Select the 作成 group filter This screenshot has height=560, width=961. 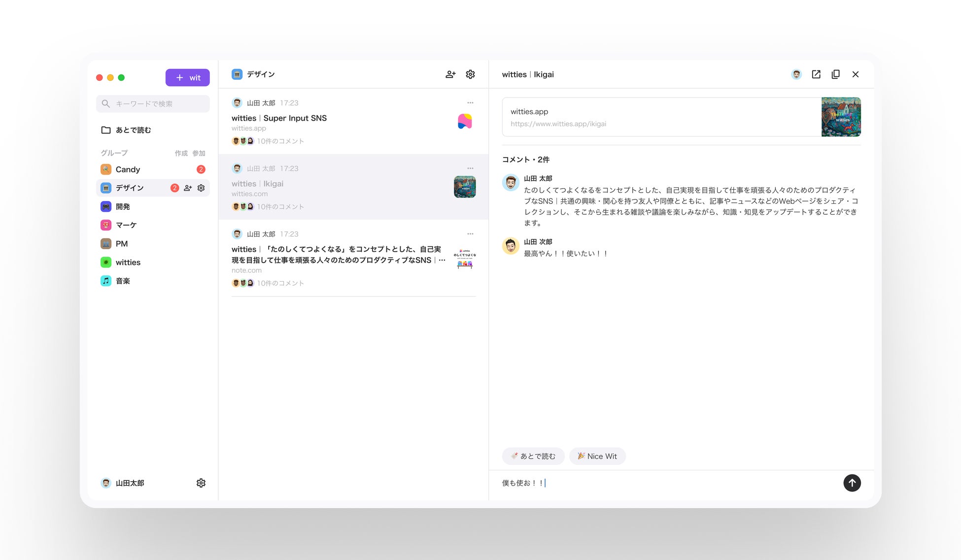pyautogui.click(x=181, y=153)
